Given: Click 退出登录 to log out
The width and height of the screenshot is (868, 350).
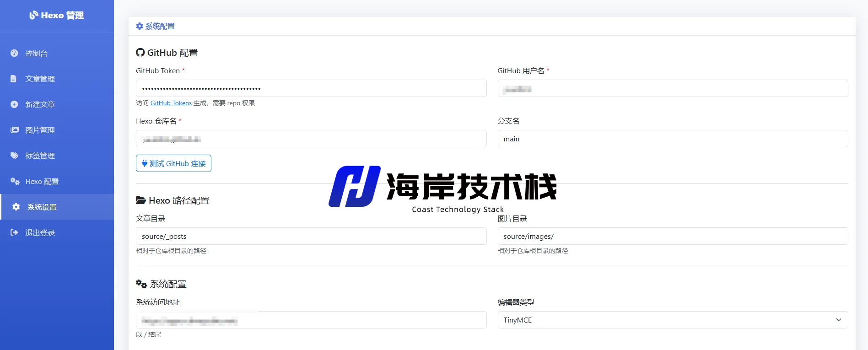Looking at the screenshot, I should (57, 232).
